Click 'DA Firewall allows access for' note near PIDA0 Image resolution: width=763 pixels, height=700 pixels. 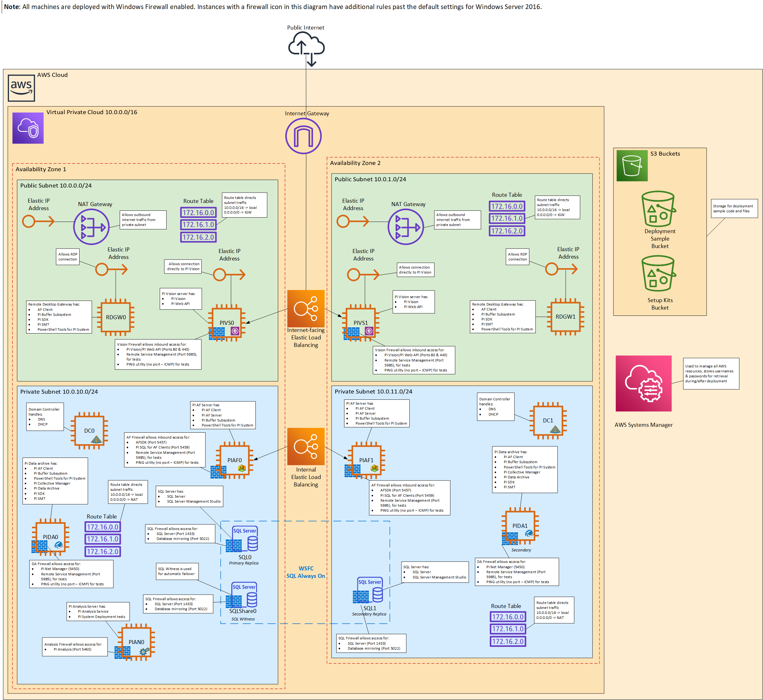(71, 574)
